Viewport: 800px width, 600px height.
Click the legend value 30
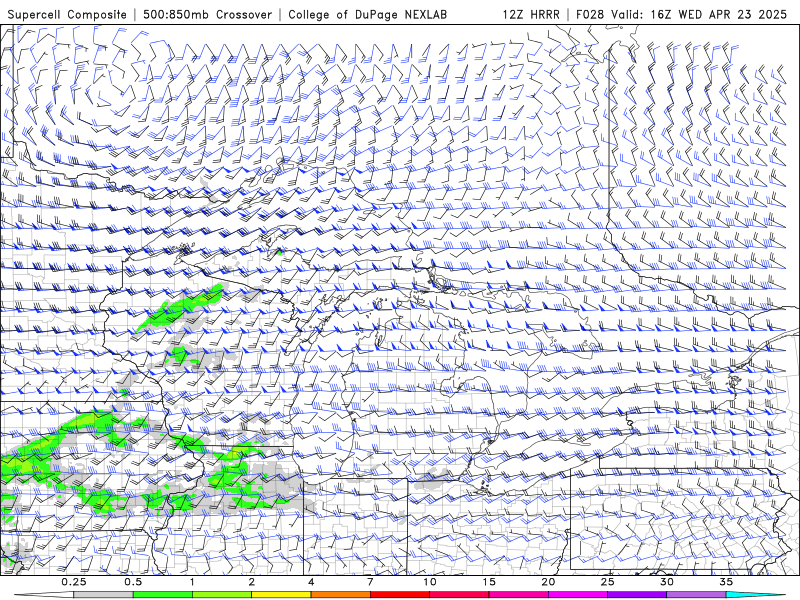tap(667, 582)
